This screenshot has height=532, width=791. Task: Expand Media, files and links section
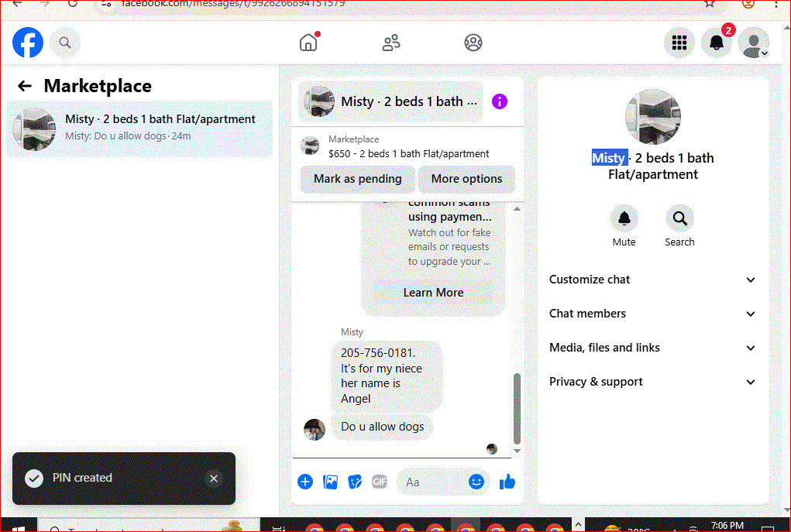point(652,348)
